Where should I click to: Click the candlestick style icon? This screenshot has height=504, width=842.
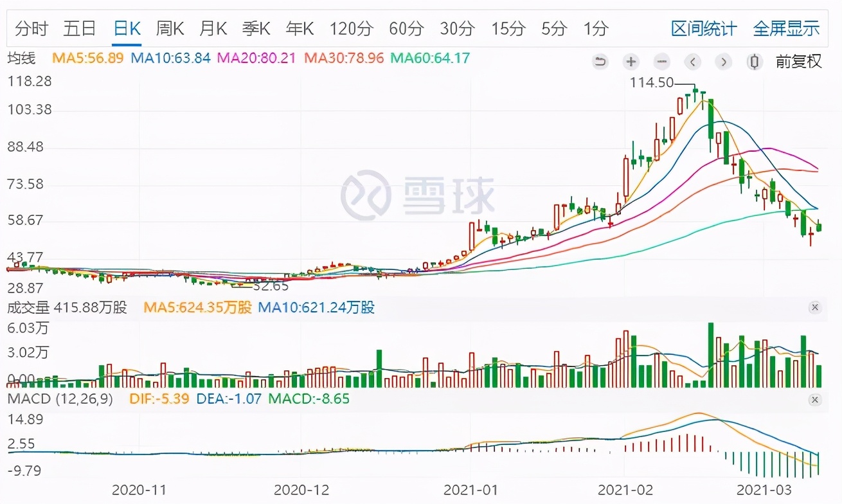754,62
